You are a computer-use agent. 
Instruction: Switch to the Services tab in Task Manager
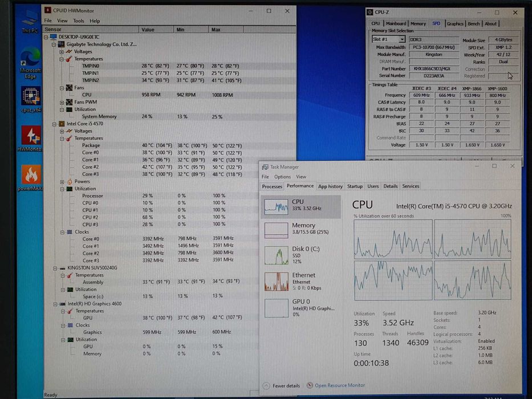(x=411, y=186)
